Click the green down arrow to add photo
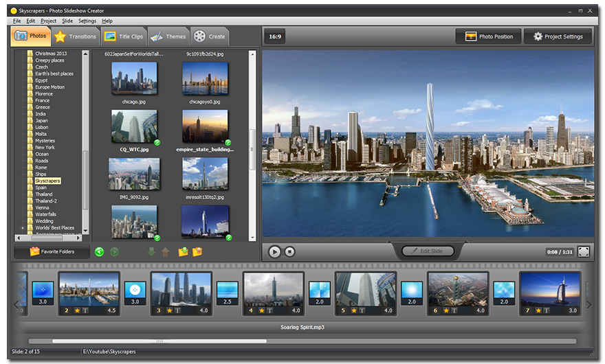Image resolution: width=605 pixels, height=364 pixels. [x=152, y=252]
